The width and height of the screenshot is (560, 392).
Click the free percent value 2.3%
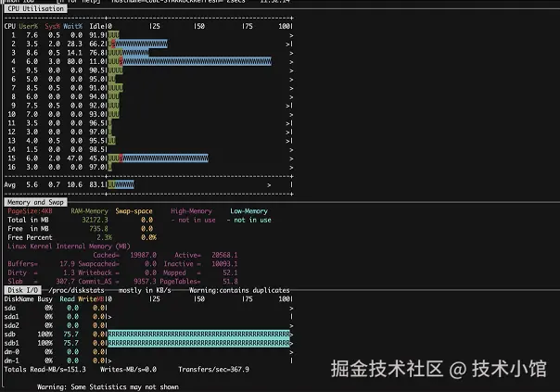click(x=104, y=237)
